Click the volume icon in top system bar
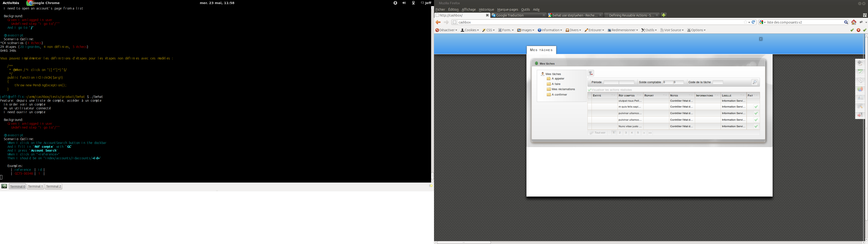The width and height of the screenshot is (868, 244). pos(404,3)
